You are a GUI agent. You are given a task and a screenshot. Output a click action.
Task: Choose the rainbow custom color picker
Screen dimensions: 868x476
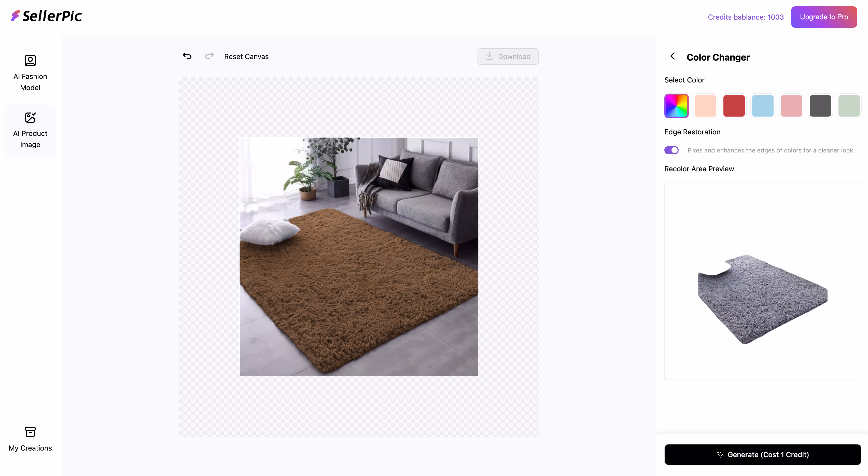[676, 106]
